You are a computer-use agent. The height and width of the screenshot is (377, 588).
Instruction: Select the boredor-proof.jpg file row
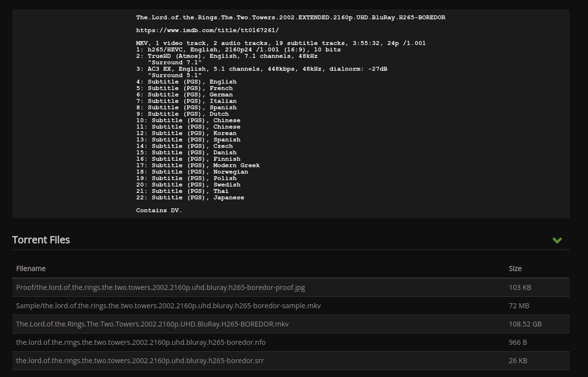(x=291, y=287)
